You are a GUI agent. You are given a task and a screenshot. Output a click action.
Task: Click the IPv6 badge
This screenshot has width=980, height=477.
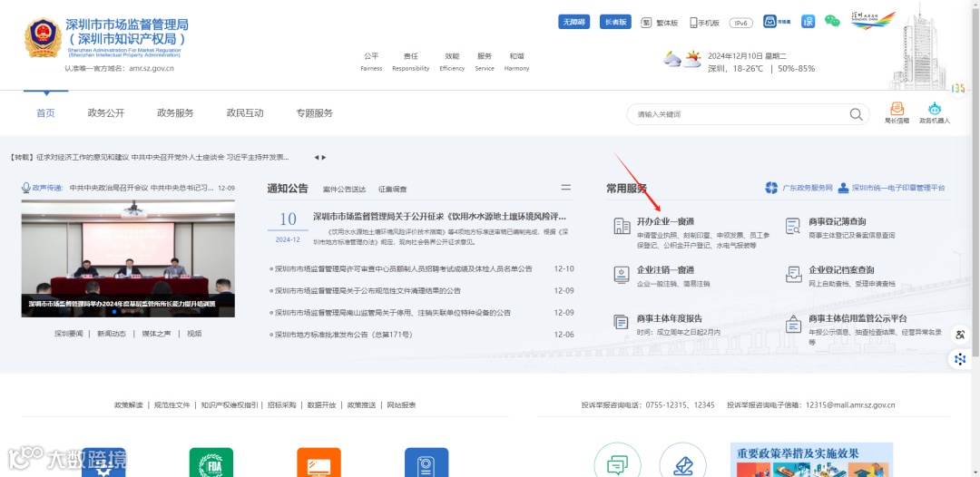[x=741, y=23]
